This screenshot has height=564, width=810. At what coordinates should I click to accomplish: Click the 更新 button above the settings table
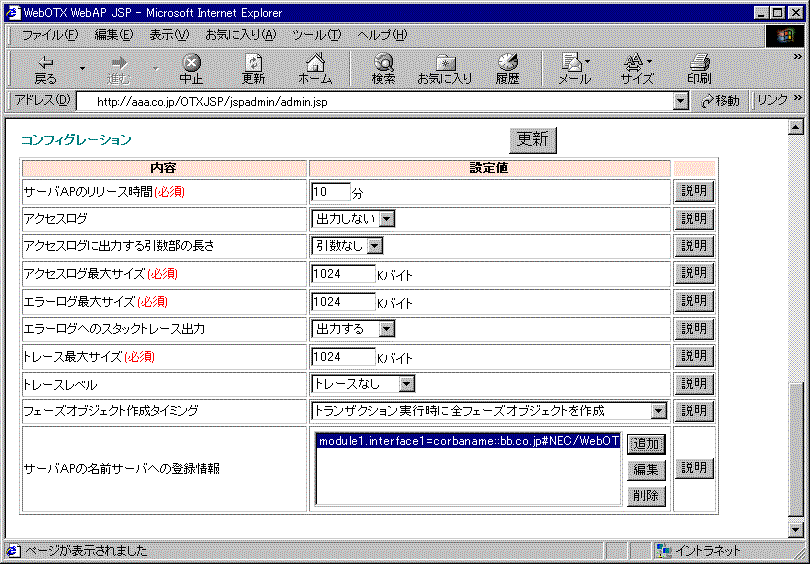pyautogui.click(x=533, y=141)
